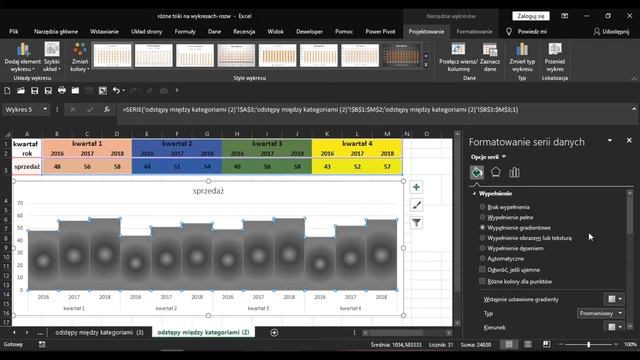The image size is (640, 360).
Task: Select Wypełnienie deseniem radio option
Action: tap(482, 248)
